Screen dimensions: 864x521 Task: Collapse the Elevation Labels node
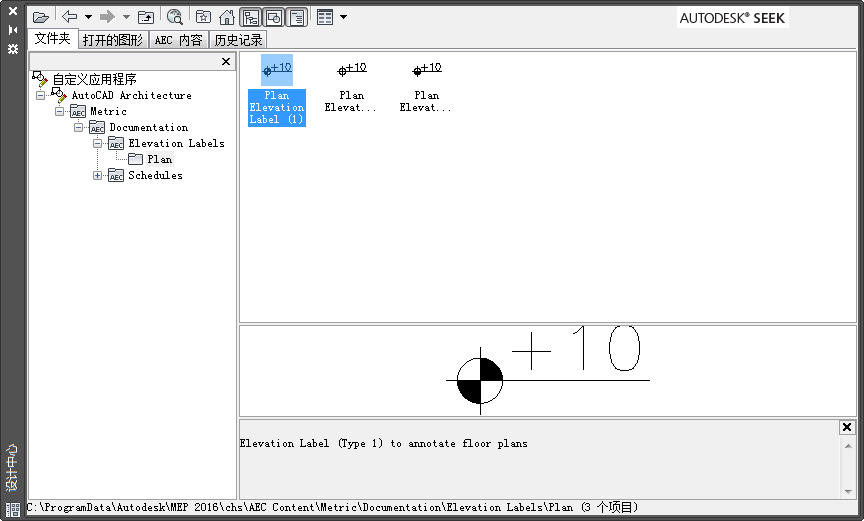(x=98, y=143)
